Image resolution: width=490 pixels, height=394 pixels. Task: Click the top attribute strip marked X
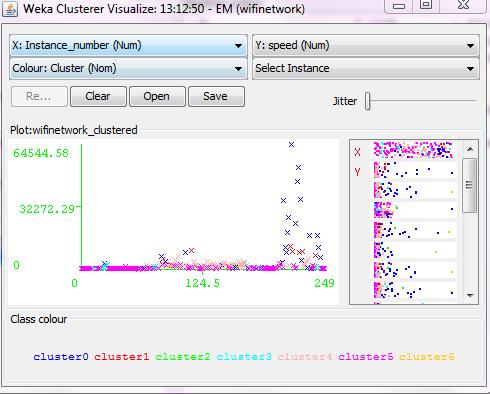click(x=413, y=150)
